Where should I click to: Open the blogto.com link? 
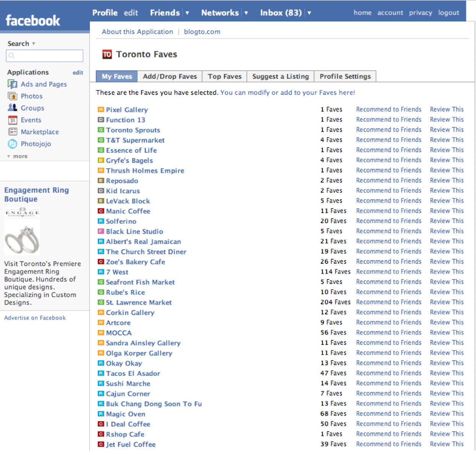[202, 32]
